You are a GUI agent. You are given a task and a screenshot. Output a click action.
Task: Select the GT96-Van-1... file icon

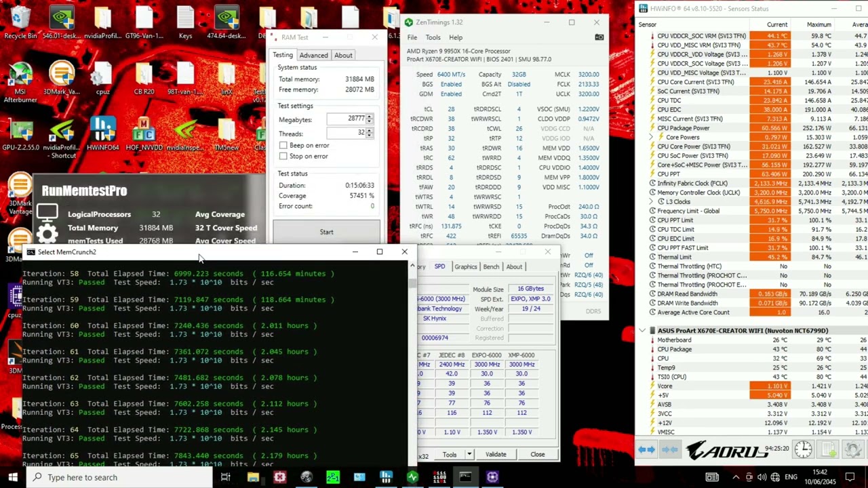pos(144,23)
